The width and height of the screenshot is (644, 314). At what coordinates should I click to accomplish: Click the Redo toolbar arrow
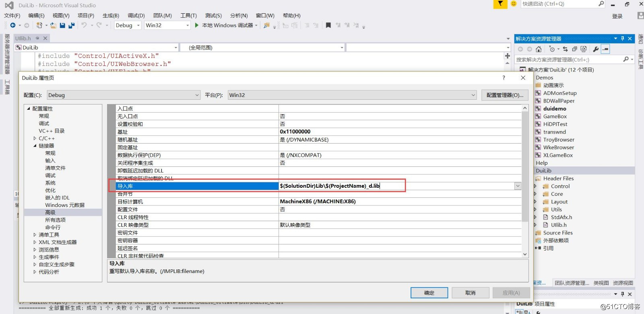point(99,25)
